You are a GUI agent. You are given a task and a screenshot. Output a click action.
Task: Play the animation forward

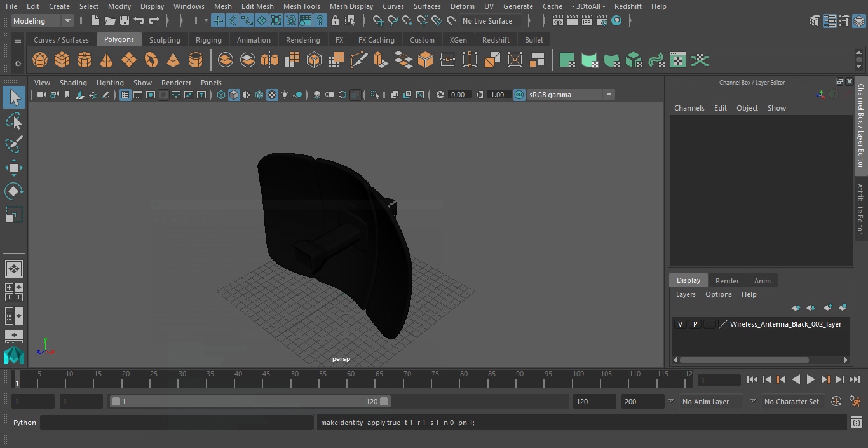coord(811,379)
